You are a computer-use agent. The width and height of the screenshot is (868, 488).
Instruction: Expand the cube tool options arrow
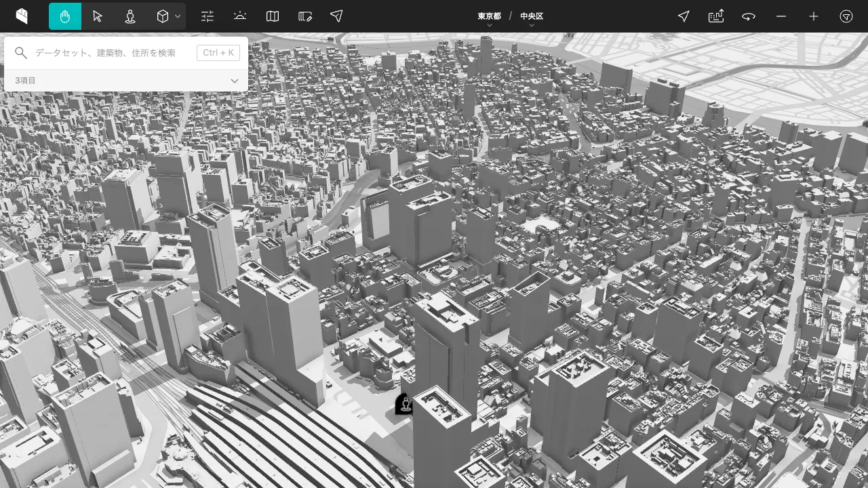[178, 16]
